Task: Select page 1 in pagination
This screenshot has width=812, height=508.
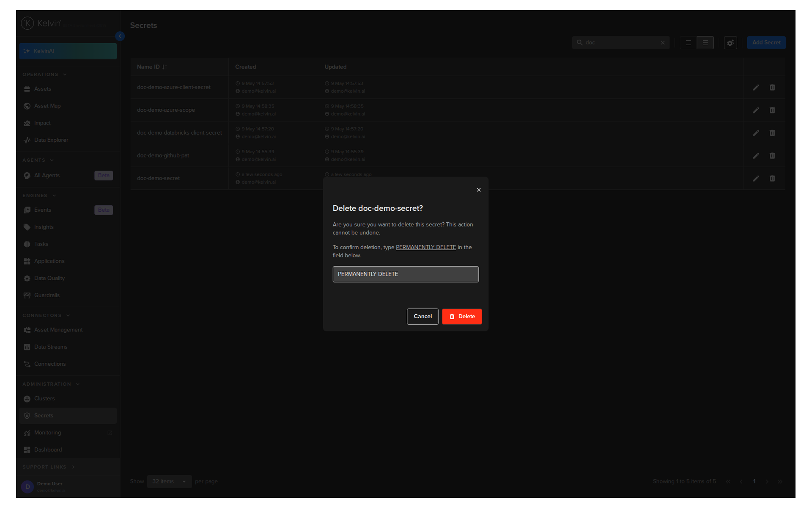Action: click(754, 481)
